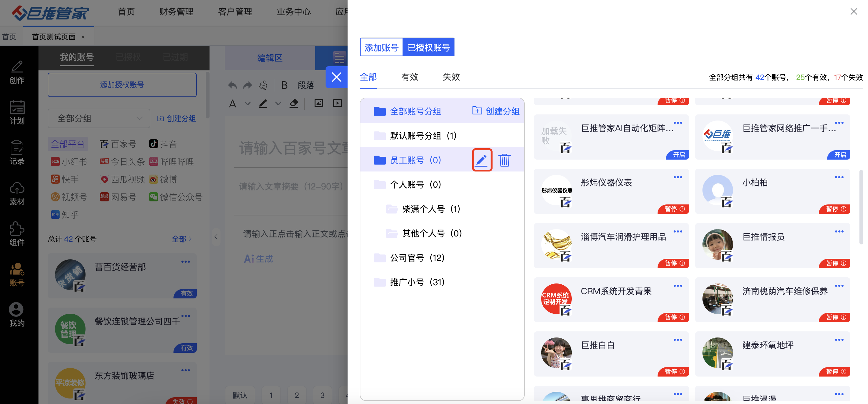Close the account panel with top-right X
The image size is (868, 404).
coord(854,12)
